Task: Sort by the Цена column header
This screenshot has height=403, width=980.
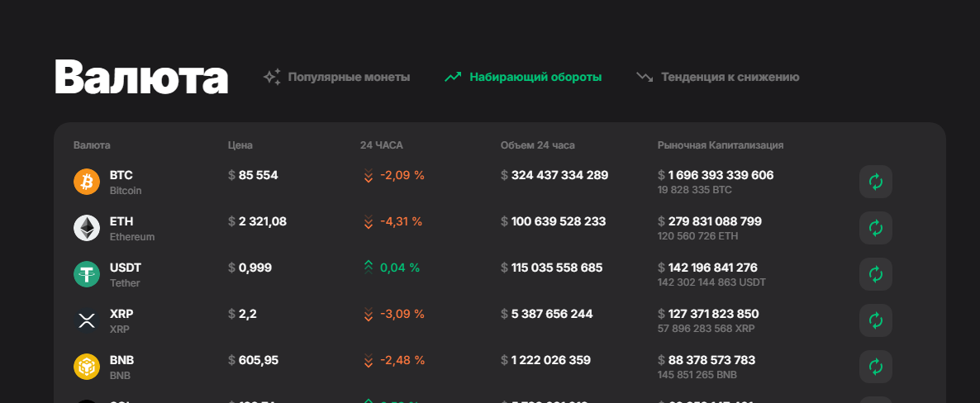Action: [240, 145]
